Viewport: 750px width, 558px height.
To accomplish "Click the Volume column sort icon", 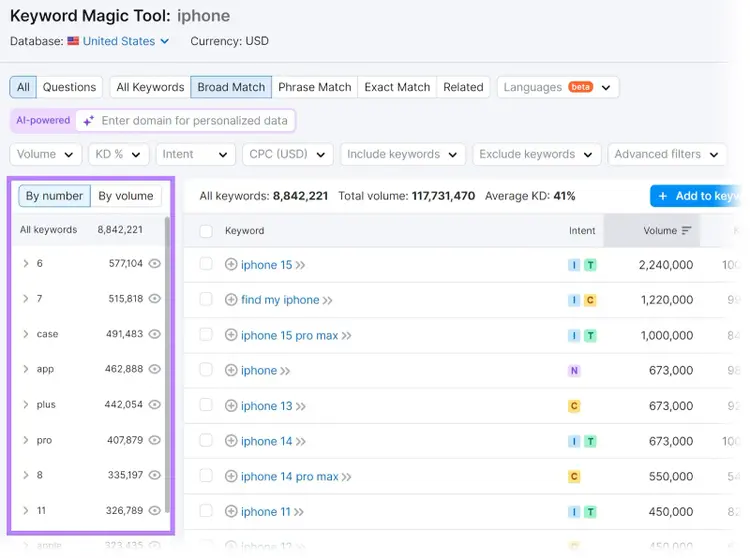I will (x=686, y=230).
